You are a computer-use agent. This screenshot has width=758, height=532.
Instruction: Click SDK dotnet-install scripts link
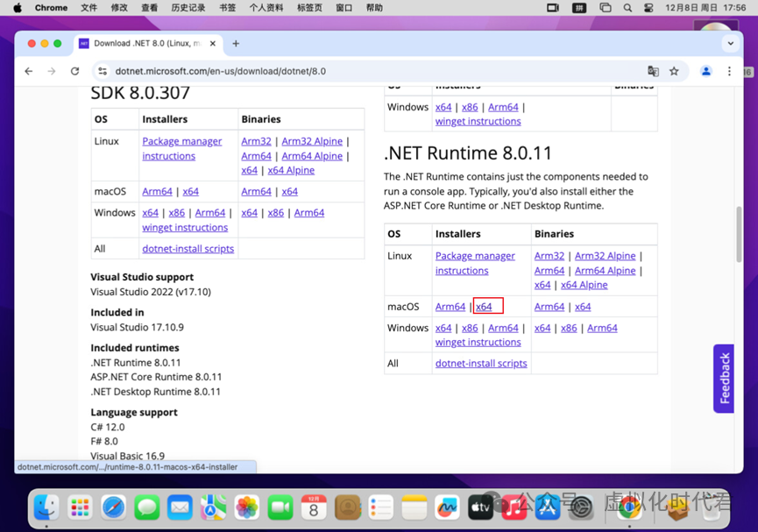pyautogui.click(x=188, y=249)
